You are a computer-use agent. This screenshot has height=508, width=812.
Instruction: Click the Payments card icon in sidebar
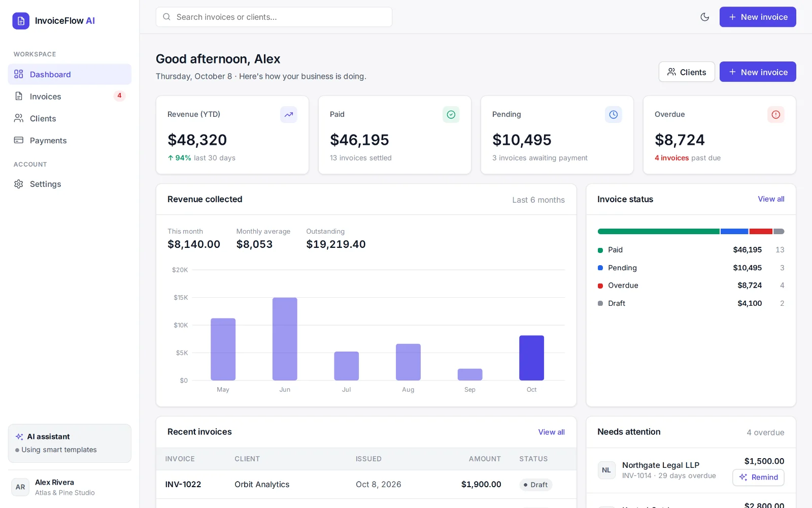(19, 140)
